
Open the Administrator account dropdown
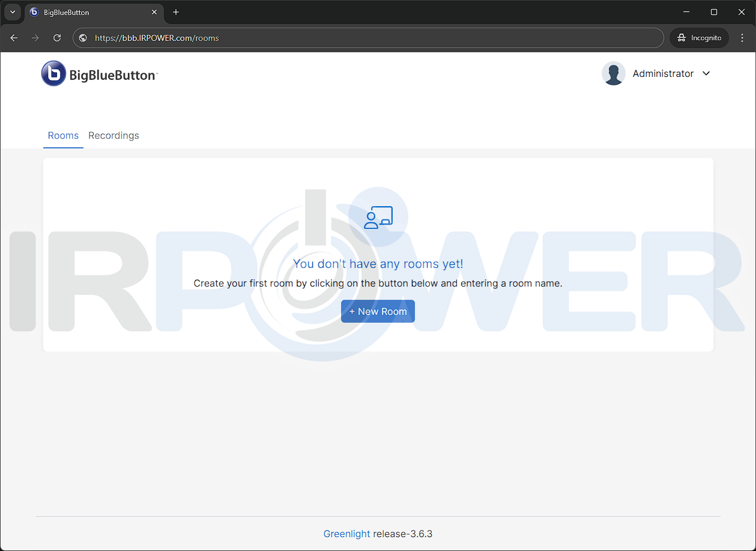706,73
